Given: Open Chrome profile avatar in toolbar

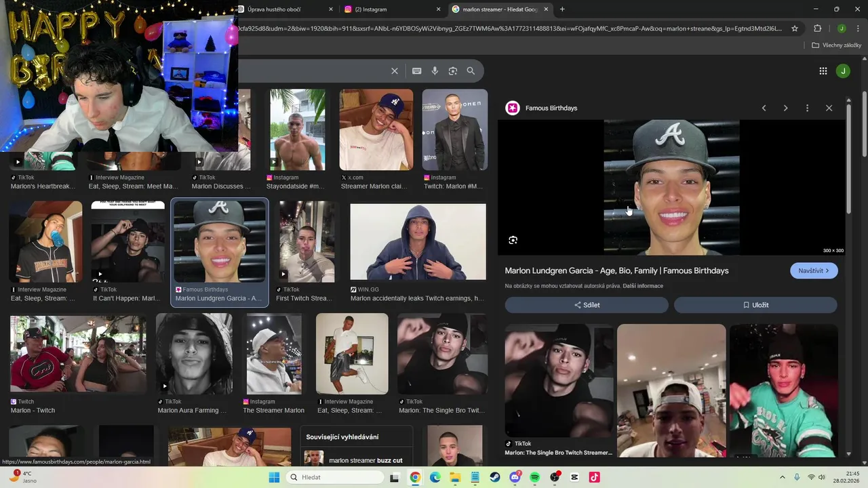Looking at the screenshot, I should click(842, 28).
